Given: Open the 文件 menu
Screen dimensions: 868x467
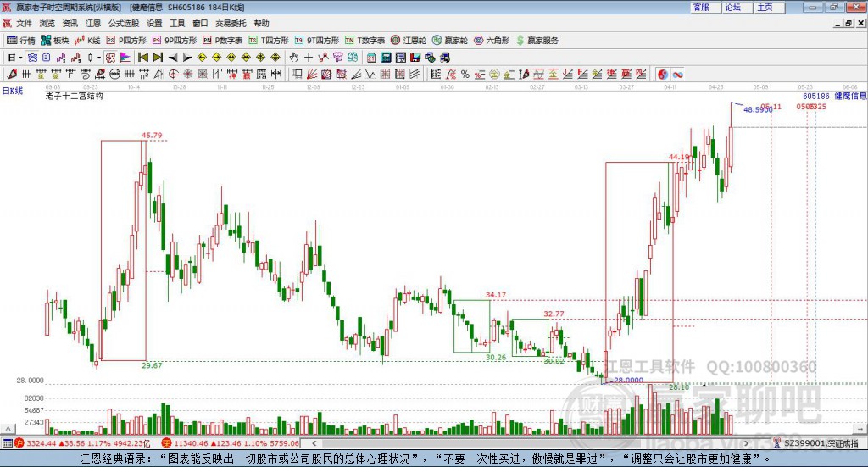Looking at the screenshot, I should point(24,23).
